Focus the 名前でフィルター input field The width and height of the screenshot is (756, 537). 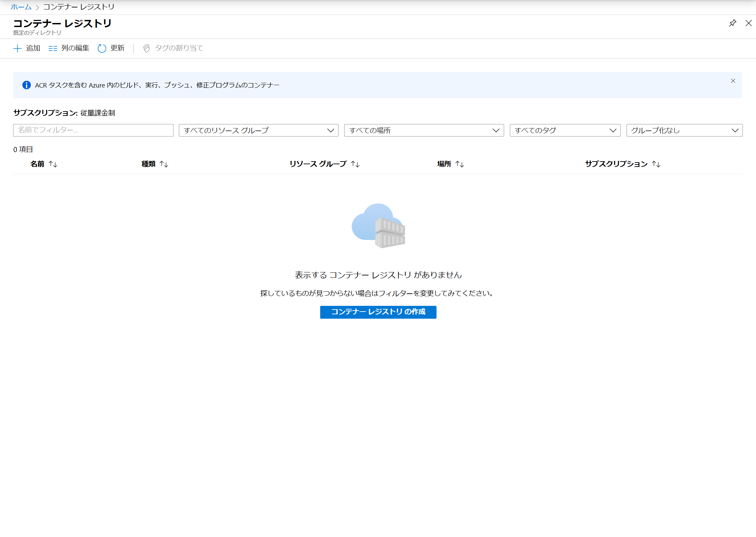coord(93,130)
